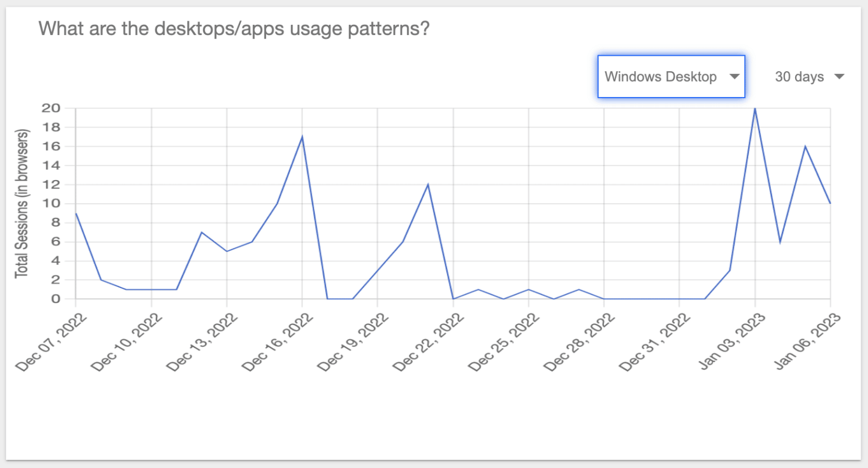Select the 16-session peak after Jan 03
868x468 pixels.
click(x=805, y=146)
